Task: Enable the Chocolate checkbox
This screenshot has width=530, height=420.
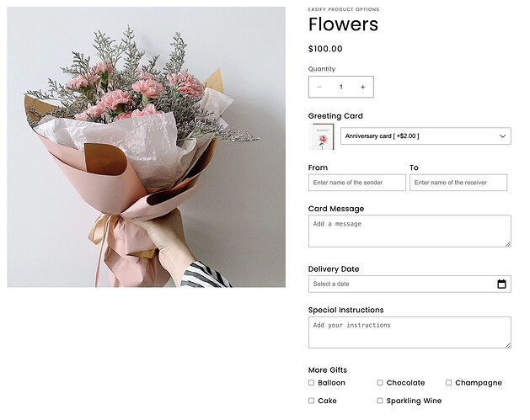Action: [x=380, y=383]
